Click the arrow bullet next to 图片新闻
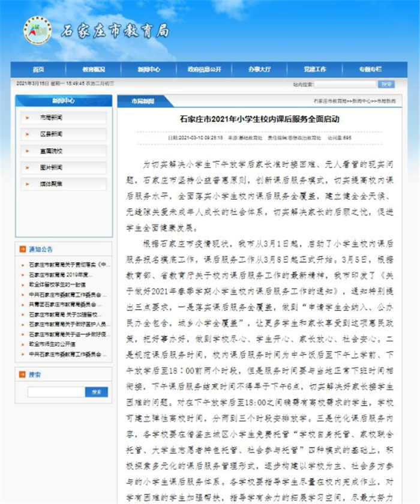Image resolution: width=420 pixels, height=504 pixels. [x=28, y=168]
